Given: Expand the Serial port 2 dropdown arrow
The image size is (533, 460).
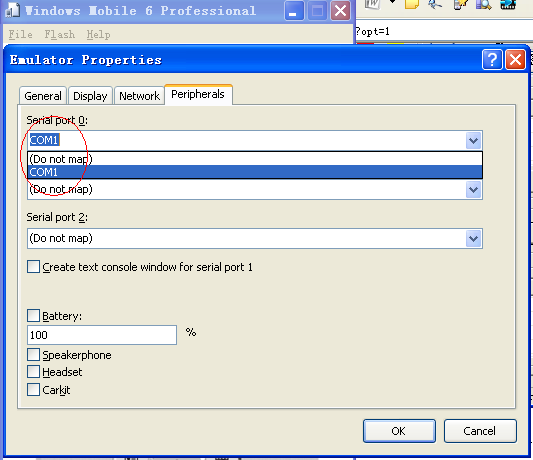Looking at the screenshot, I should [474, 238].
